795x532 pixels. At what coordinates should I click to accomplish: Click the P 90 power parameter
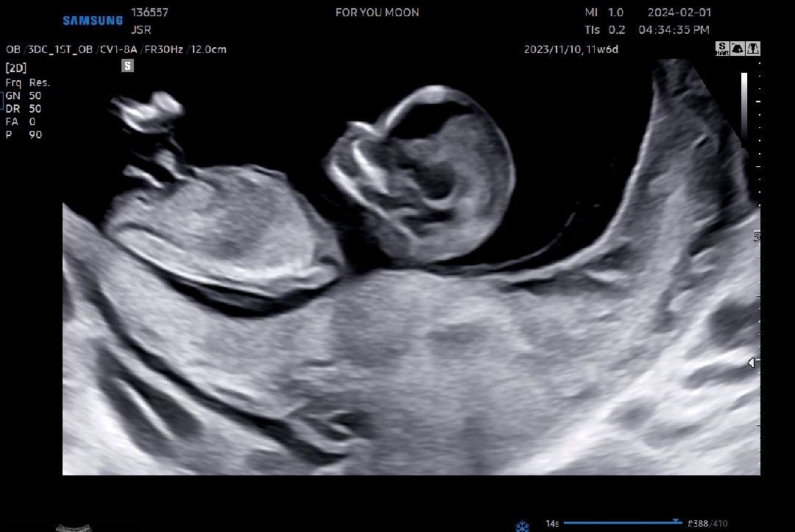pyautogui.click(x=24, y=135)
